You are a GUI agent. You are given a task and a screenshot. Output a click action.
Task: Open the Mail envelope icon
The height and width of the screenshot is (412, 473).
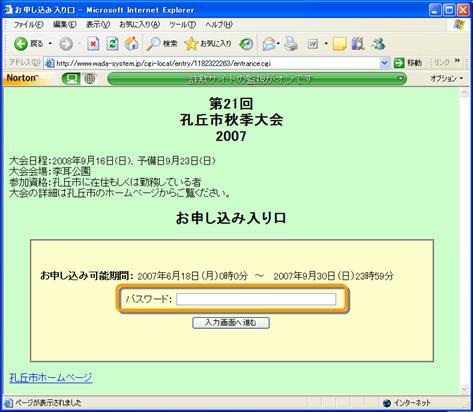(269, 44)
